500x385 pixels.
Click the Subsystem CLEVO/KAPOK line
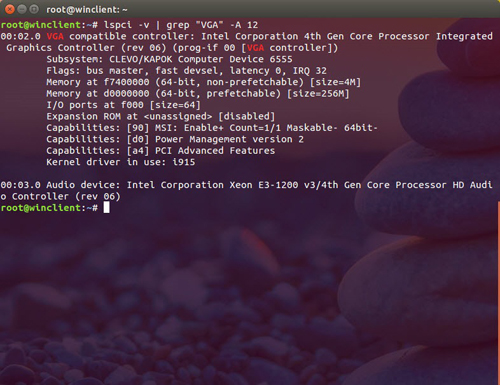[169, 59]
